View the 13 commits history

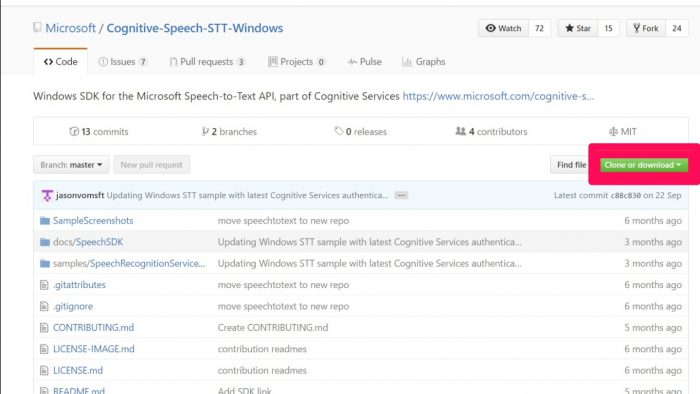click(99, 132)
